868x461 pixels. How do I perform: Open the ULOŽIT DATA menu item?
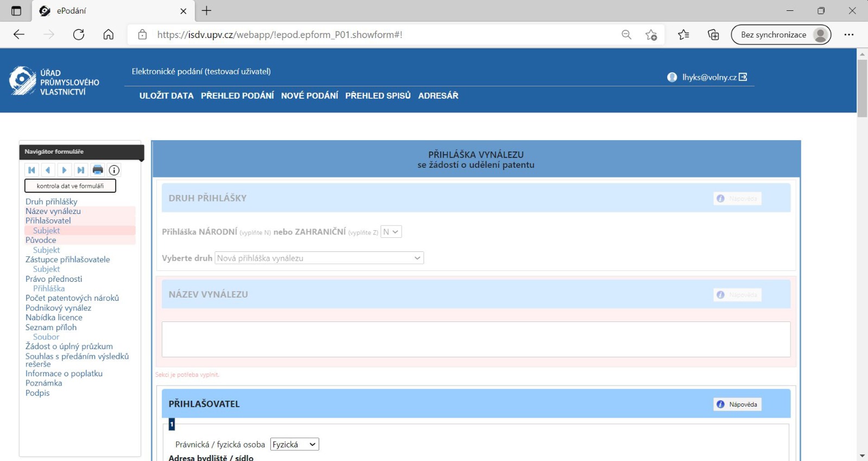[166, 96]
